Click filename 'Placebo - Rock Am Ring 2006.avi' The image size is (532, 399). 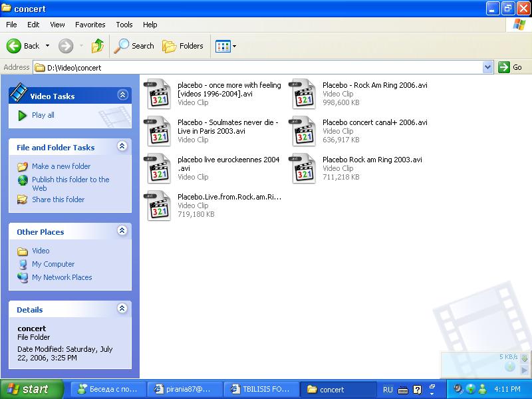point(375,85)
